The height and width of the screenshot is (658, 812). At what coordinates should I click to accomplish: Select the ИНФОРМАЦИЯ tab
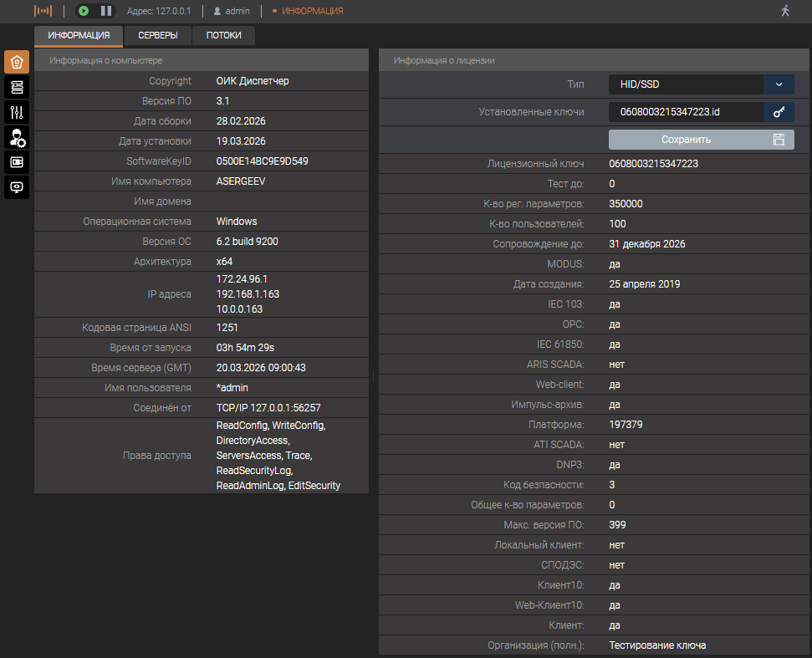(79, 36)
